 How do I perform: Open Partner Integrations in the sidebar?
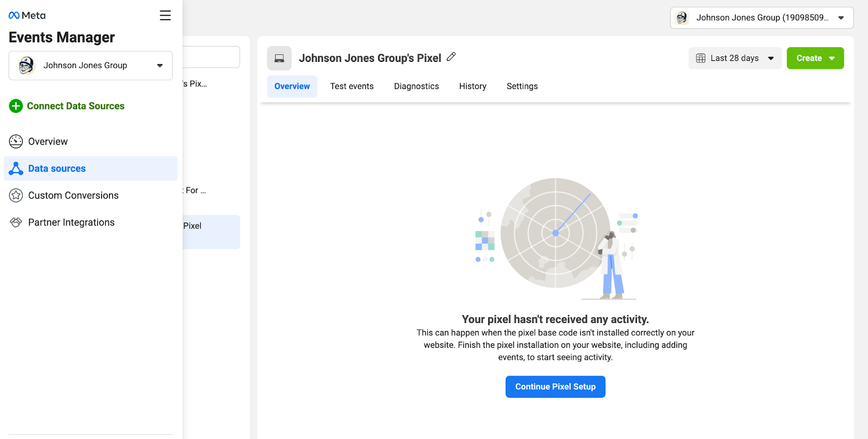[91, 222]
